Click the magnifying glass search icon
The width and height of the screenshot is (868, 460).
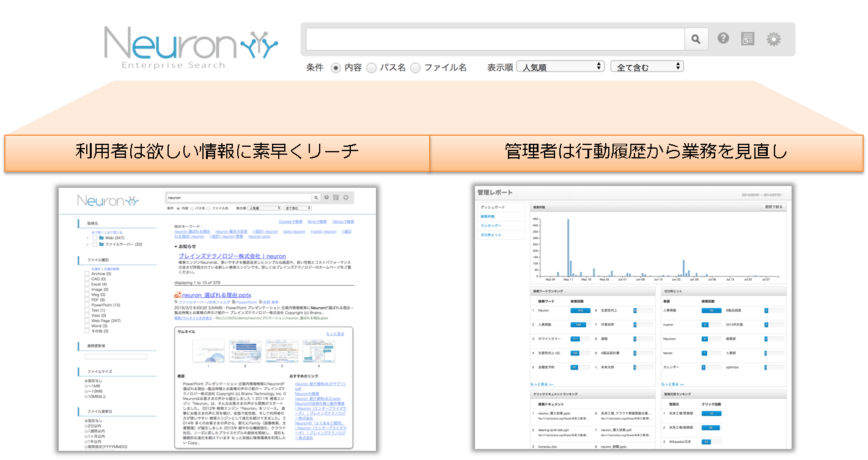[x=696, y=38]
